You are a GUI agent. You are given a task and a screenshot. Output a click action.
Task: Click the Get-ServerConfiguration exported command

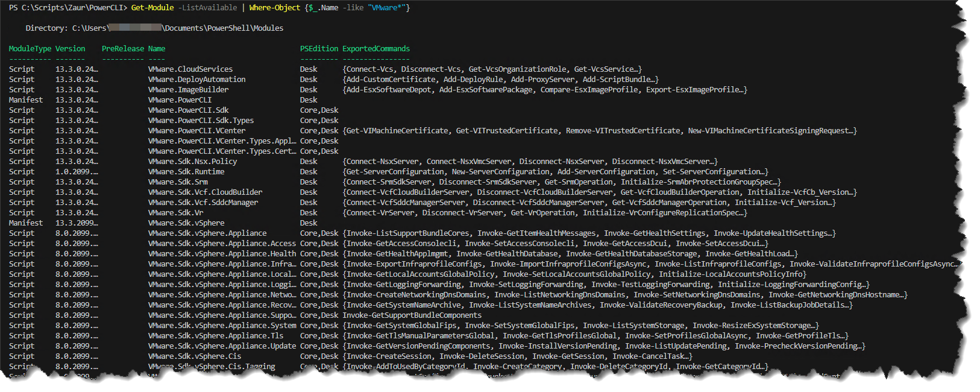[x=395, y=172]
